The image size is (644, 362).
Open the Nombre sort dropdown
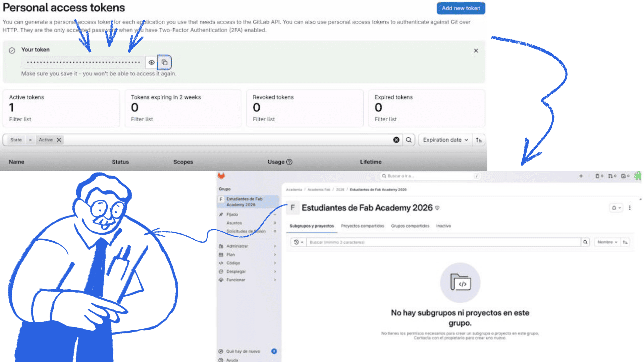(x=607, y=242)
